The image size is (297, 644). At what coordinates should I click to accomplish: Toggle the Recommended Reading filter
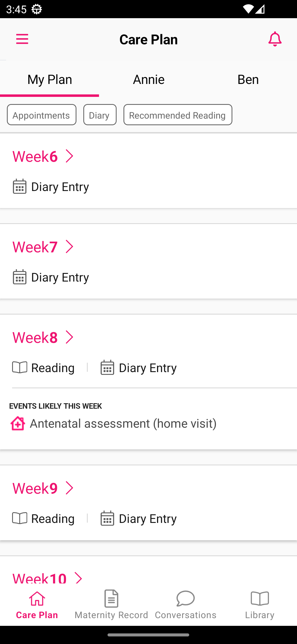pyautogui.click(x=177, y=115)
